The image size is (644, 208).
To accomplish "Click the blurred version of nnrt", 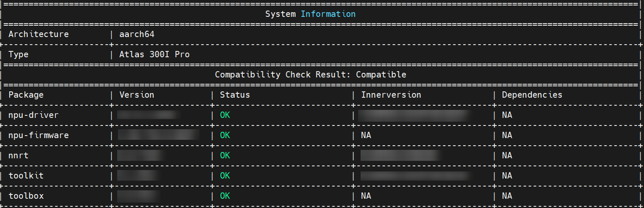I will coord(140,155).
